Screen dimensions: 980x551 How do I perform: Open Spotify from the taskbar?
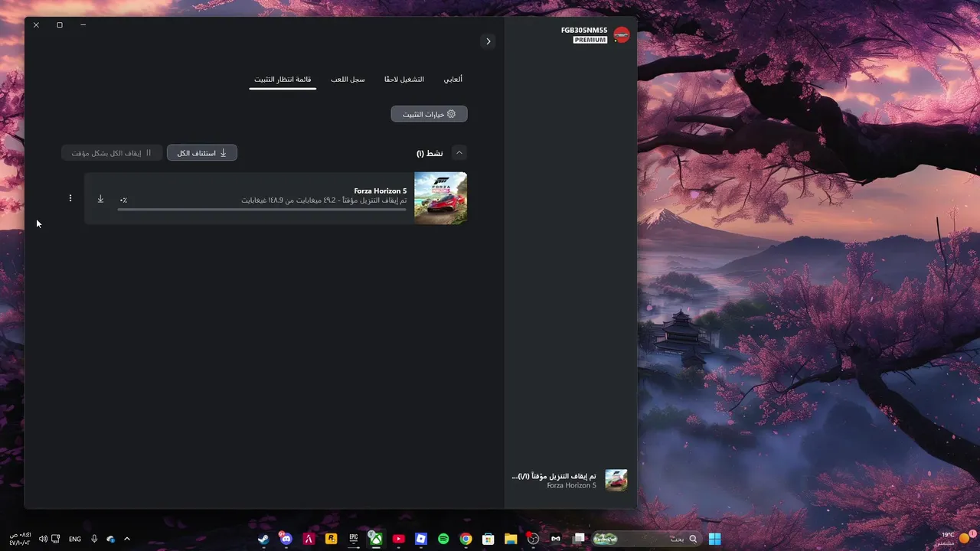[x=443, y=539]
